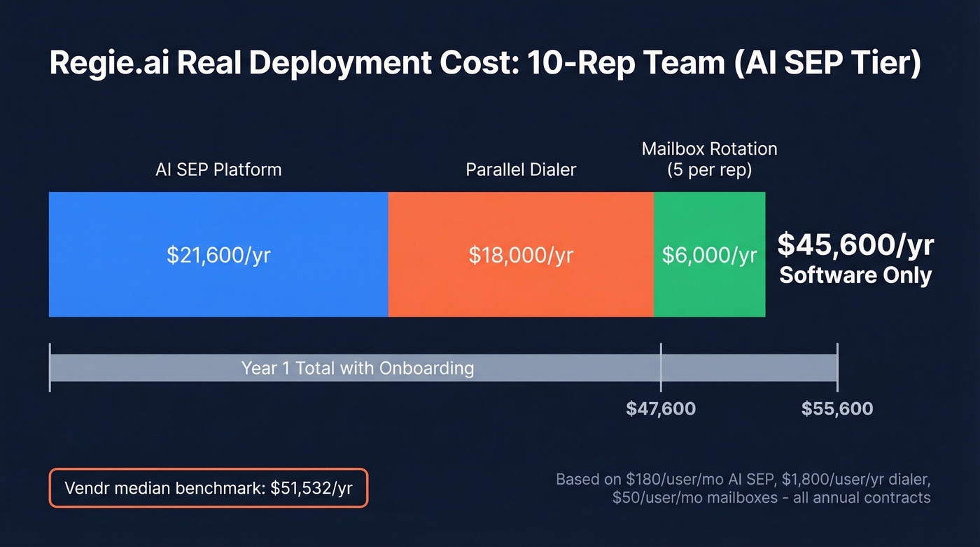The image size is (980, 547).
Task: Select the green Mailbox Rotation bar segment
Action: click(x=709, y=254)
